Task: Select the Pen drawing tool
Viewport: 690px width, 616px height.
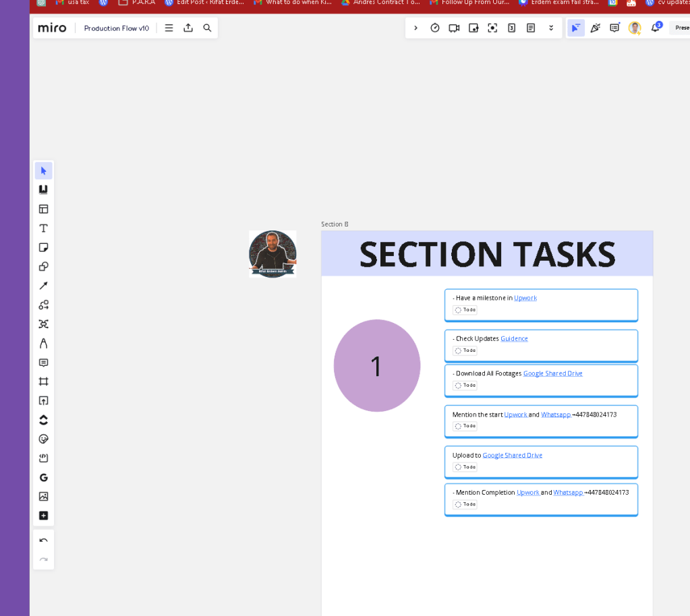Action: [x=44, y=344]
